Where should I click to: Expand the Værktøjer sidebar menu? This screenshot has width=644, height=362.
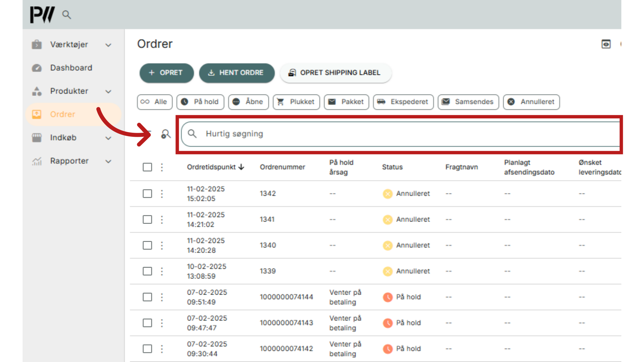click(x=108, y=45)
